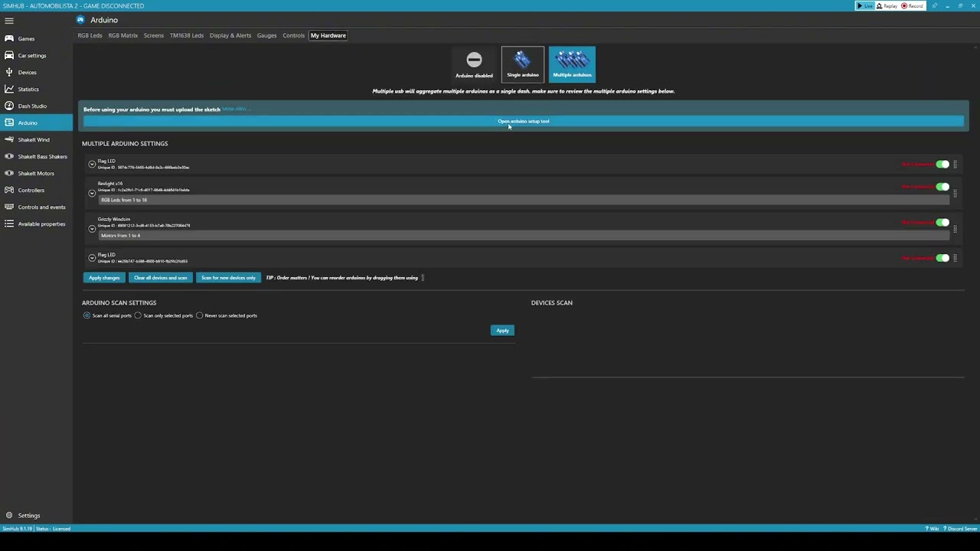Viewport: 980px width, 551px height.
Task: Click Scan for new devices only
Action: (228, 278)
